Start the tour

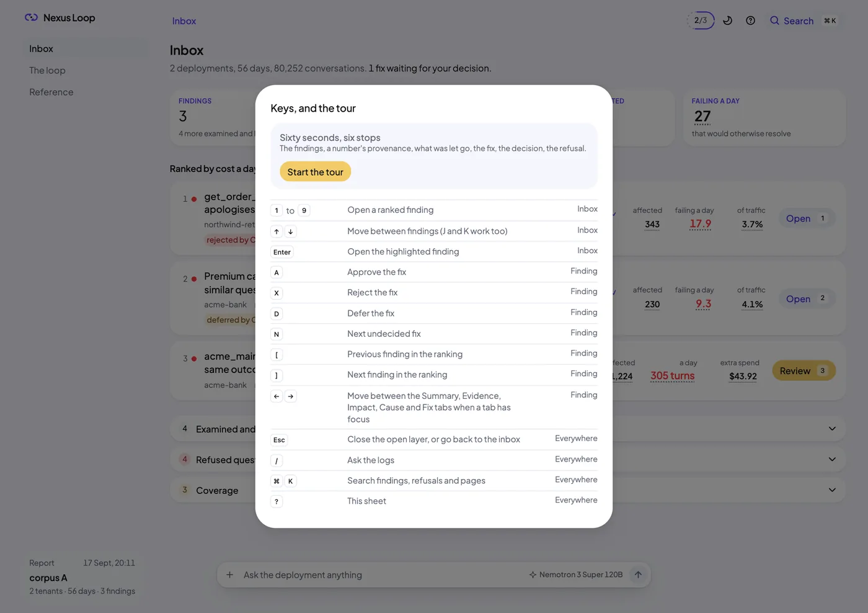[315, 172]
